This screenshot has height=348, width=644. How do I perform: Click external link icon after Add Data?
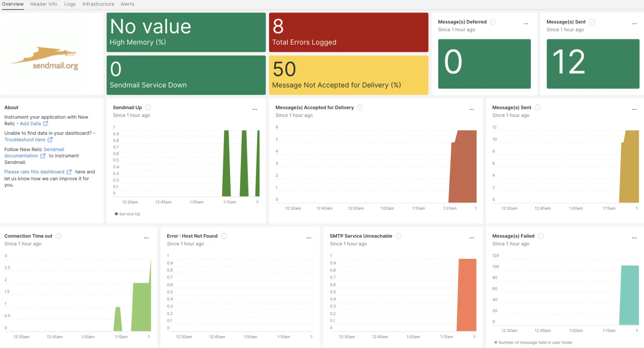click(x=46, y=123)
